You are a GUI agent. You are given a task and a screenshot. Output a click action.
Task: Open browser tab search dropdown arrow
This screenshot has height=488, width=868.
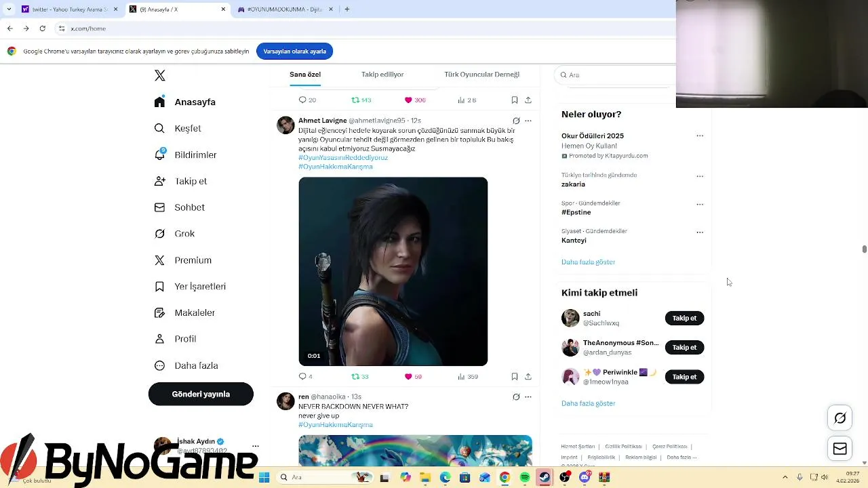(x=9, y=9)
